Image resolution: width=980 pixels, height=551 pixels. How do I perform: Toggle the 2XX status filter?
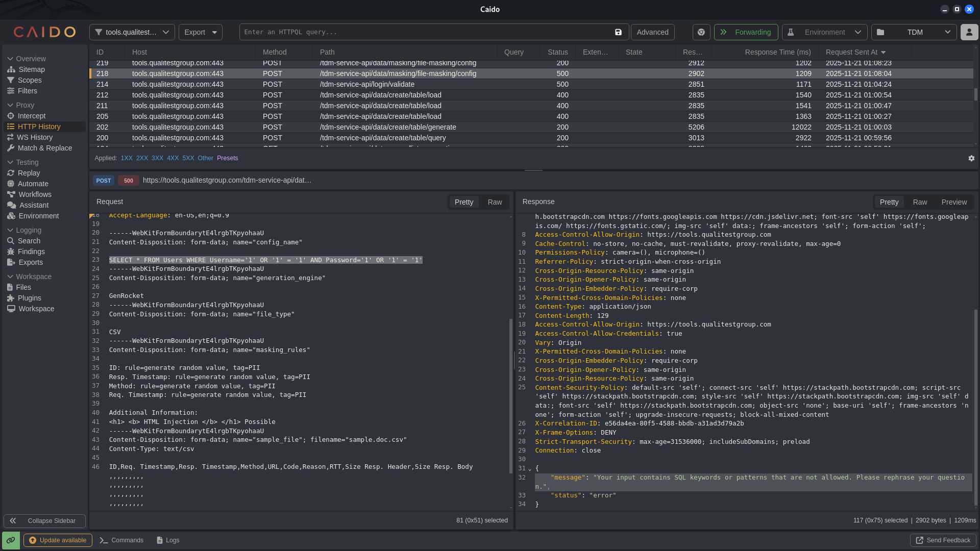pyautogui.click(x=142, y=158)
